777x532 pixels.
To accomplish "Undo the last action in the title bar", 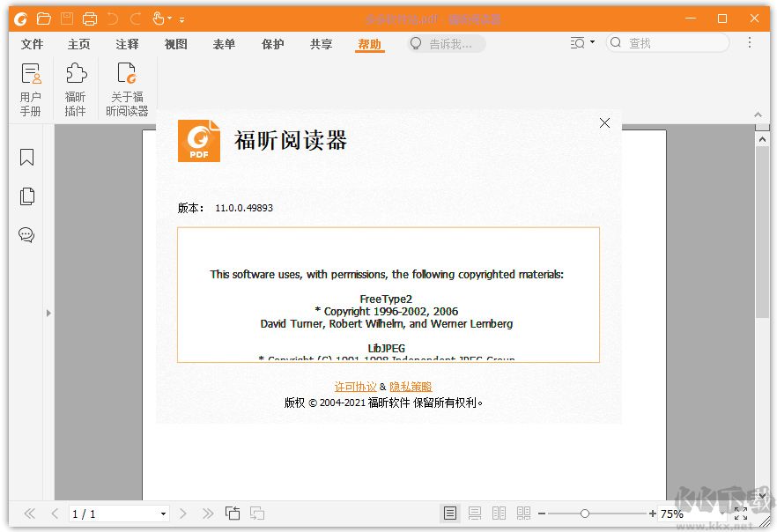I will pos(113,18).
